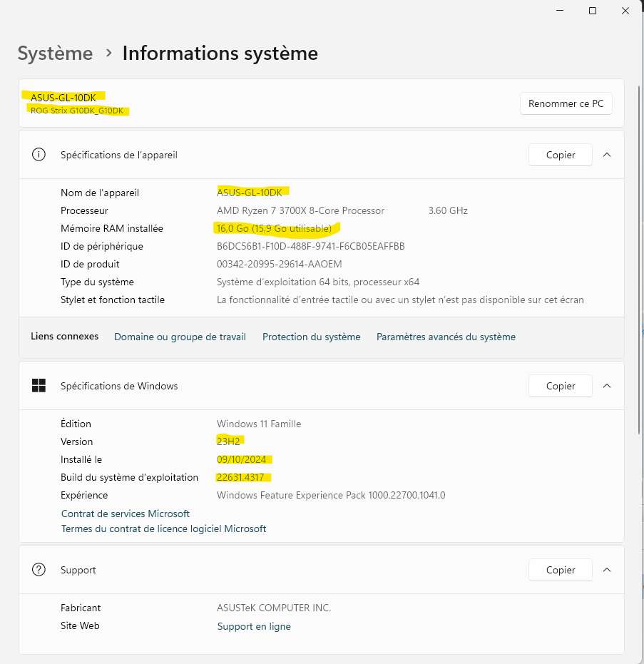Copy the Windows specifications

tap(561, 386)
